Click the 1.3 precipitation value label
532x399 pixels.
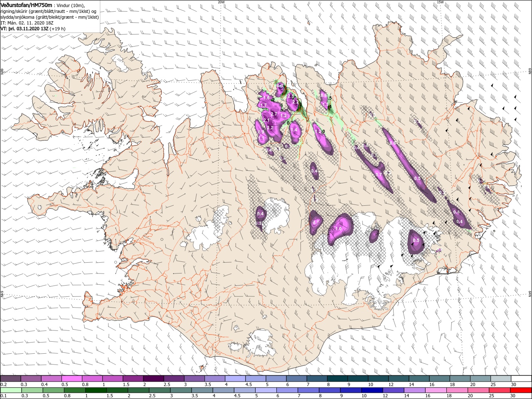(x=325, y=104)
